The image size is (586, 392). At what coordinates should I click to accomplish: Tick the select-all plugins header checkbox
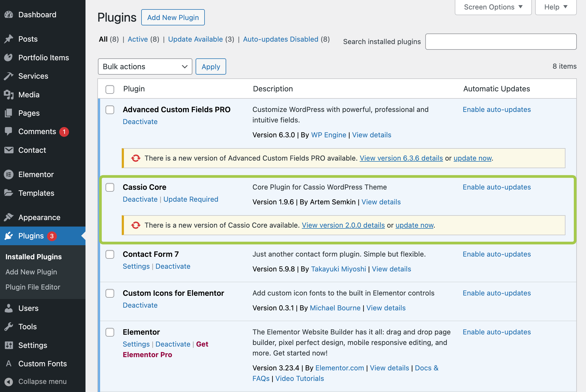point(110,89)
